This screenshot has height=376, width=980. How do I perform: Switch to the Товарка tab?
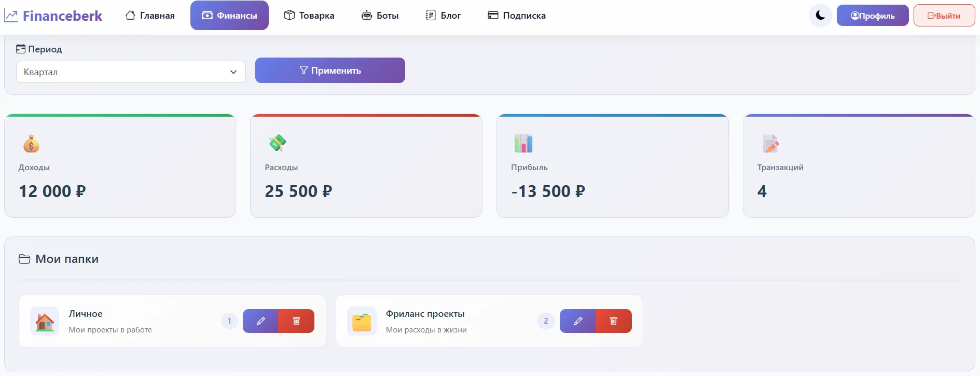(309, 15)
